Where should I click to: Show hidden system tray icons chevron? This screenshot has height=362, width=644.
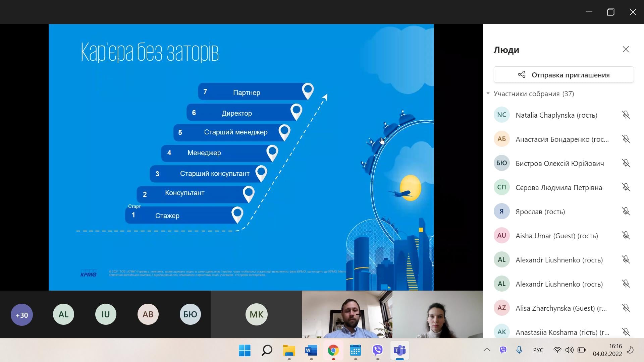tap(487, 350)
